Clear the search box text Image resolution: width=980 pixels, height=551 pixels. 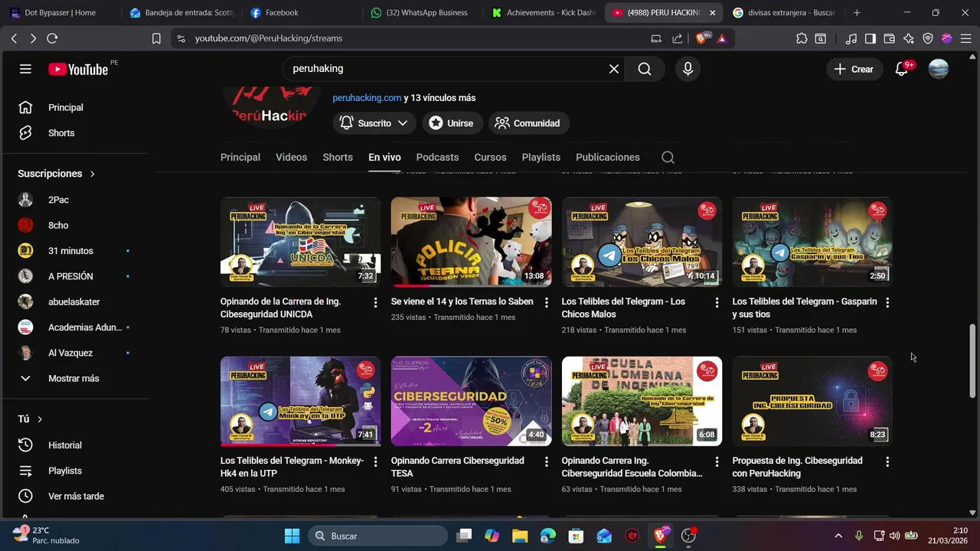613,69
